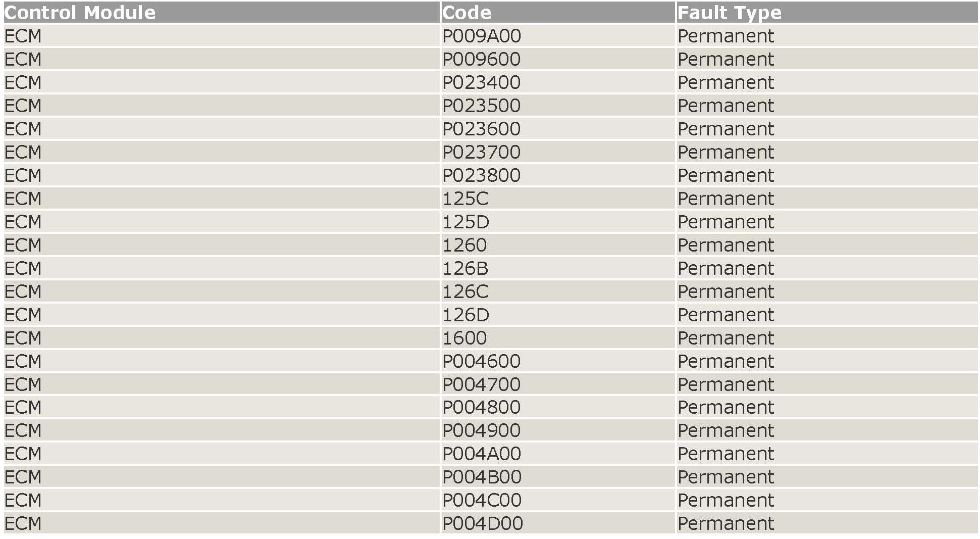Image resolution: width=980 pixels, height=539 pixels.
Task: Select fault code P004600
Action: (x=481, y=361)
